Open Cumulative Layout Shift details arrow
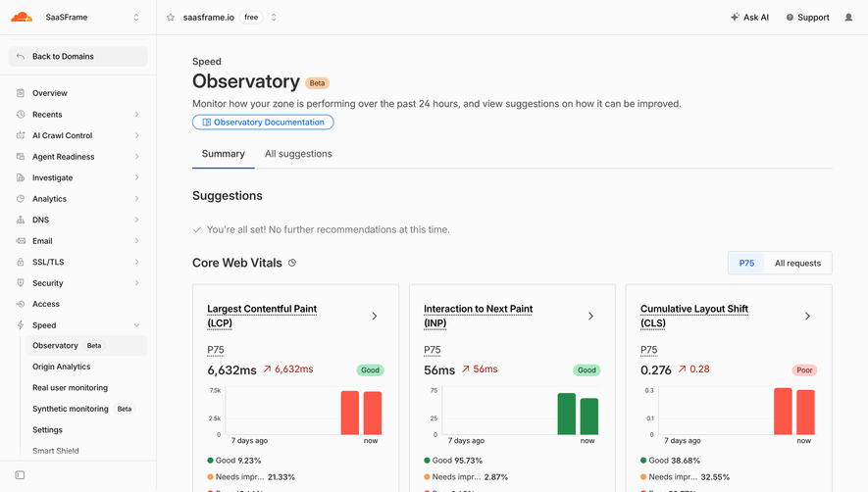This screenshot has width=868, height=492. [807, 316]
